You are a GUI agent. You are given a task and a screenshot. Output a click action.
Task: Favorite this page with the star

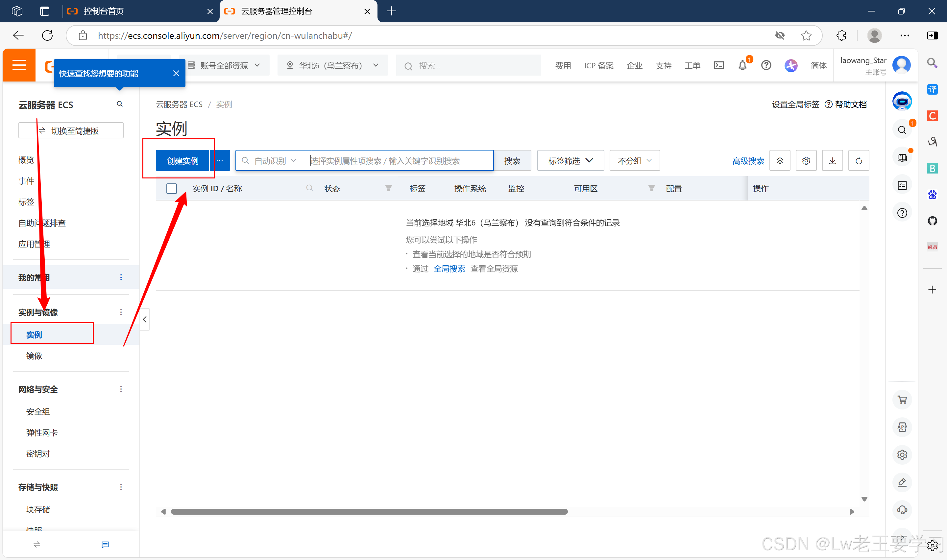[806, 35]
